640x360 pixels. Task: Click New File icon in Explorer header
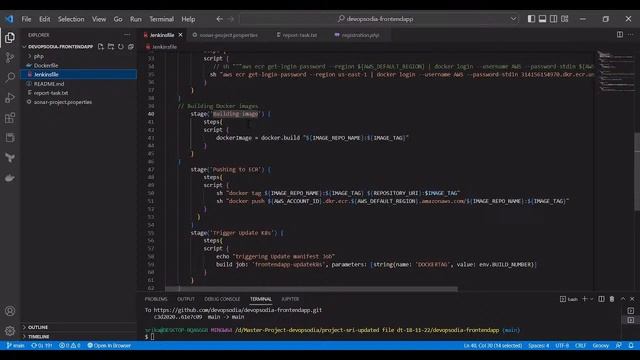[x=101, y=47]
